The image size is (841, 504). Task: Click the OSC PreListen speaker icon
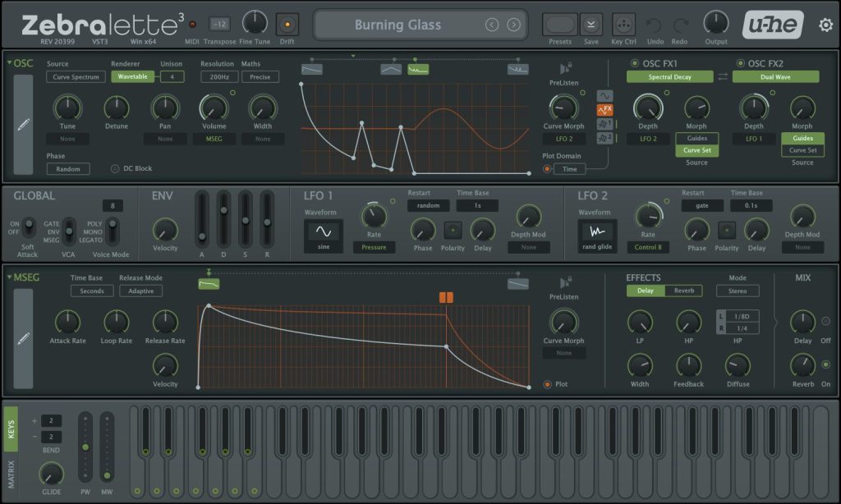point(565,68)
